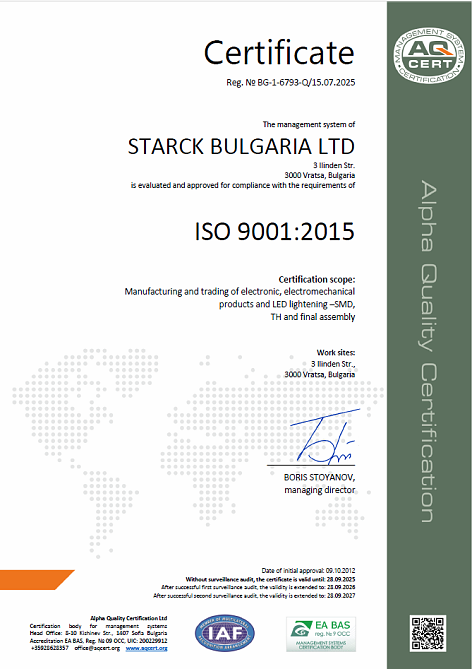Click the phone number +35928628357 in footer

tap(49, 648)
